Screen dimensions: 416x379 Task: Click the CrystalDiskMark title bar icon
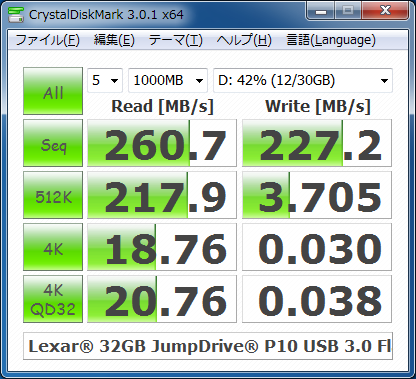pos(16,14)
